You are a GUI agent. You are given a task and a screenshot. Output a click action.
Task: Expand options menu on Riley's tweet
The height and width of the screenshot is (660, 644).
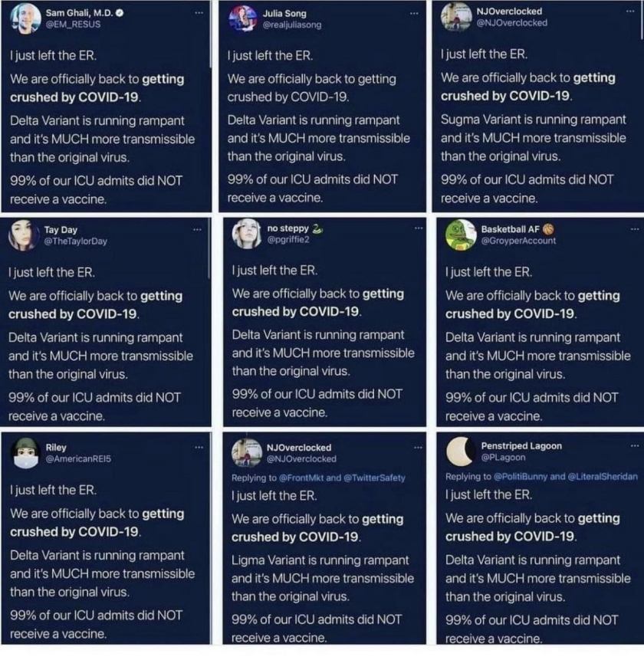[x=199, y=446]
